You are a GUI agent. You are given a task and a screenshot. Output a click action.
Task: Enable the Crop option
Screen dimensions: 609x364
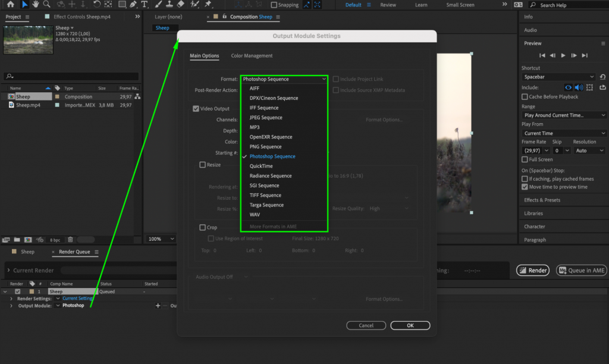[202, 227]
